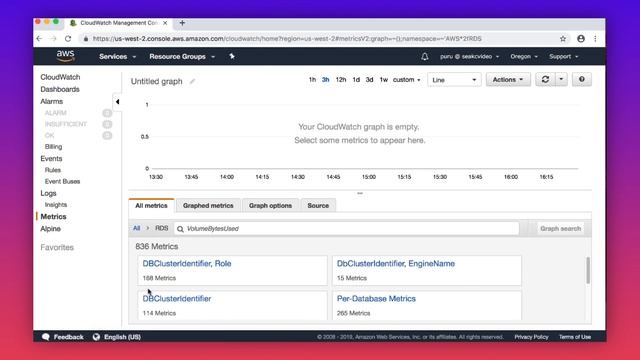Open Alarms in the sidebar
The height and width of the screenshot is (360, 640).
pos(51,101)
